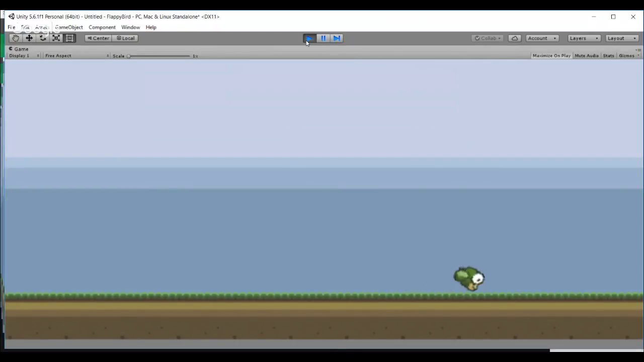This screenshot has width=644, height=362.
Task: Select the Hand tool
Action: 15,38
